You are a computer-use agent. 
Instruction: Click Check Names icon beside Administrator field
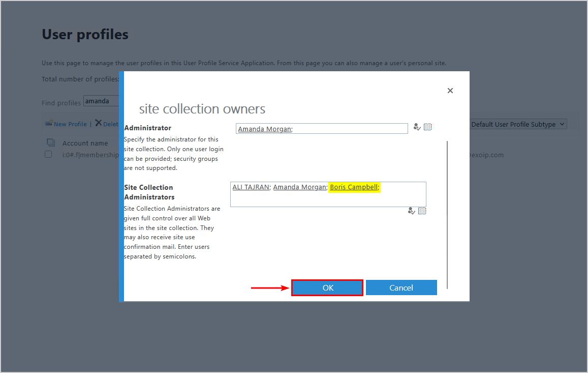point(417,127)
